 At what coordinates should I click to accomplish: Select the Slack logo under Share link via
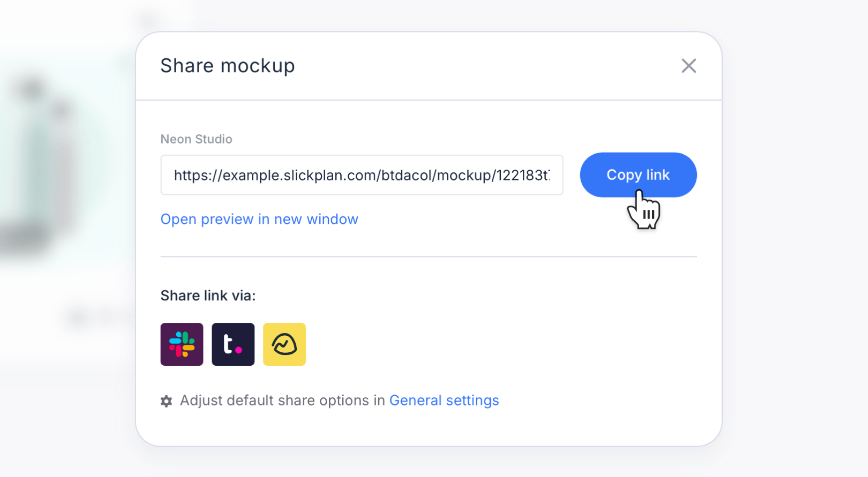click(x=182, y=344)
